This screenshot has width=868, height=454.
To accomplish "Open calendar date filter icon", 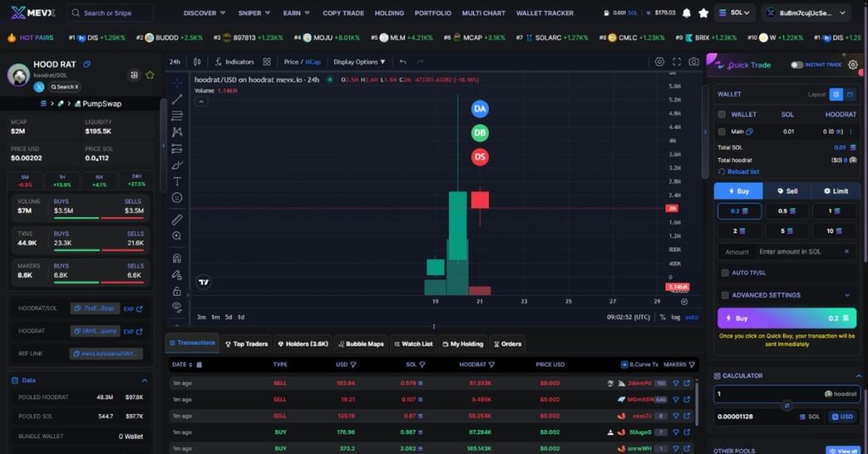I will click(199, 365).
